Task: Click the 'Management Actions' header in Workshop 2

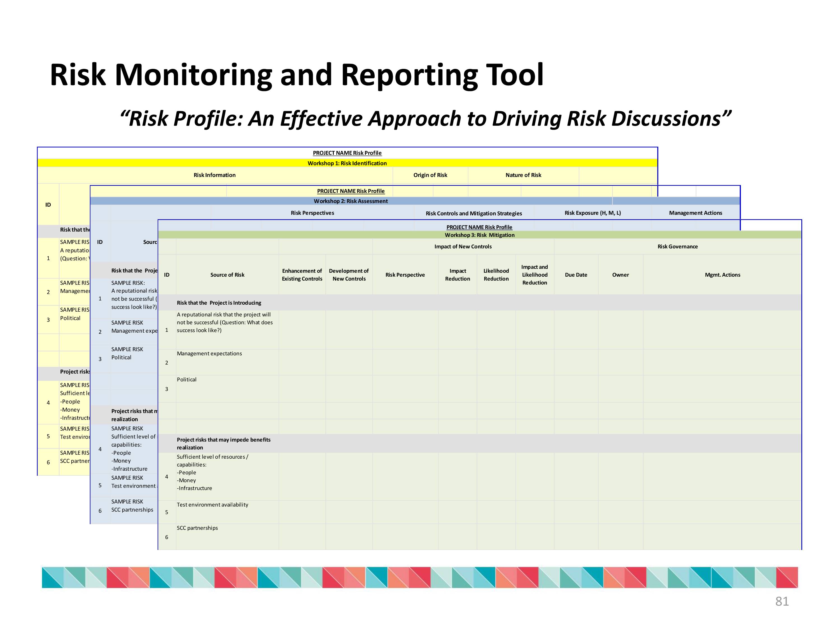Action: tap(696, 213)
